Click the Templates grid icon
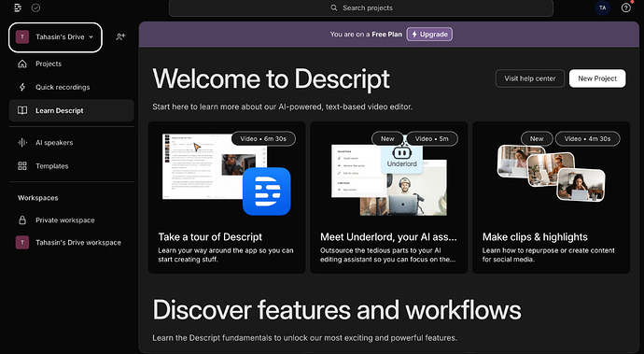Screen dimensions: 644x354 pos(22,166)
